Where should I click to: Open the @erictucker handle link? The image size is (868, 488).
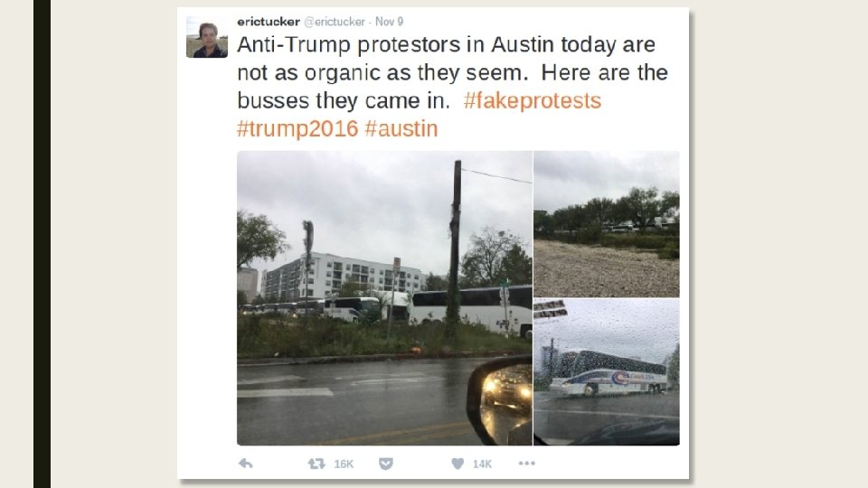click(335, 22)
